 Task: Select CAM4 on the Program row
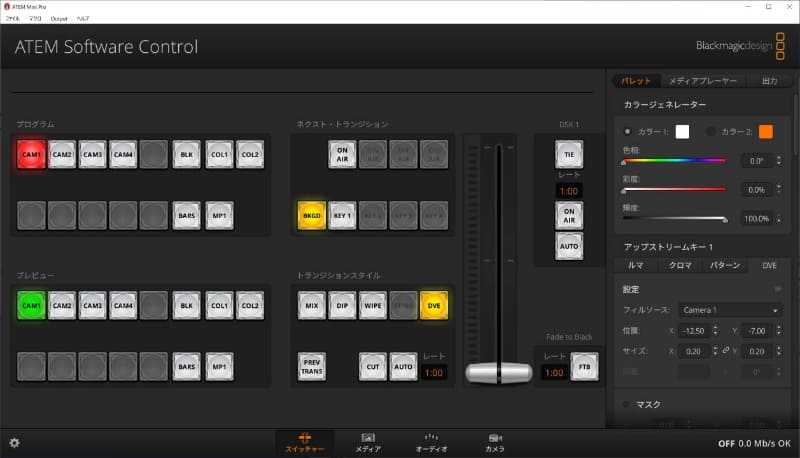[123, 154]
